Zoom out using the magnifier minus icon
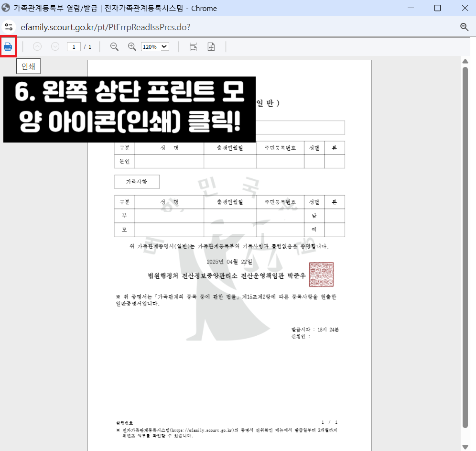The width and height of the screenshot is (476, 451). click(114, 46)
